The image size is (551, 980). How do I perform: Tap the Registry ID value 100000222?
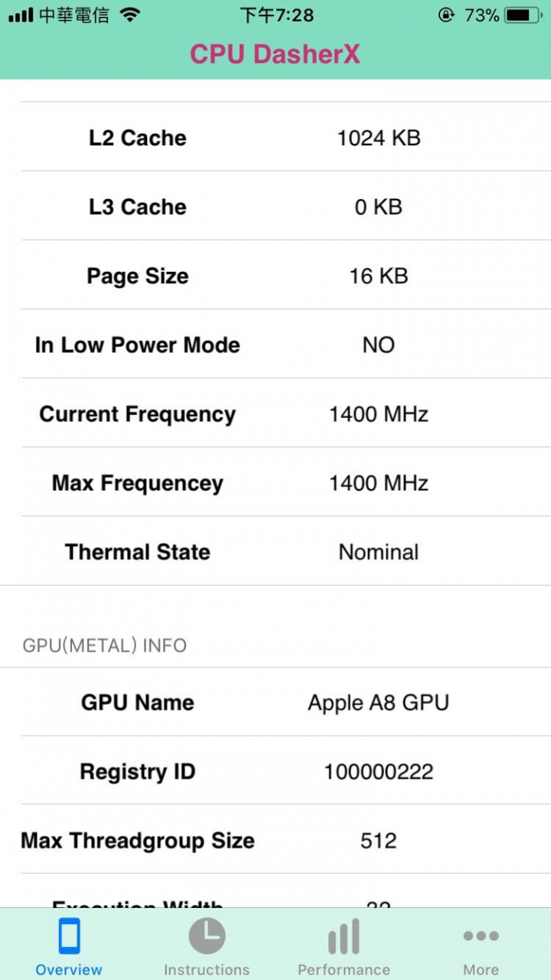click(x=379, y=771)
